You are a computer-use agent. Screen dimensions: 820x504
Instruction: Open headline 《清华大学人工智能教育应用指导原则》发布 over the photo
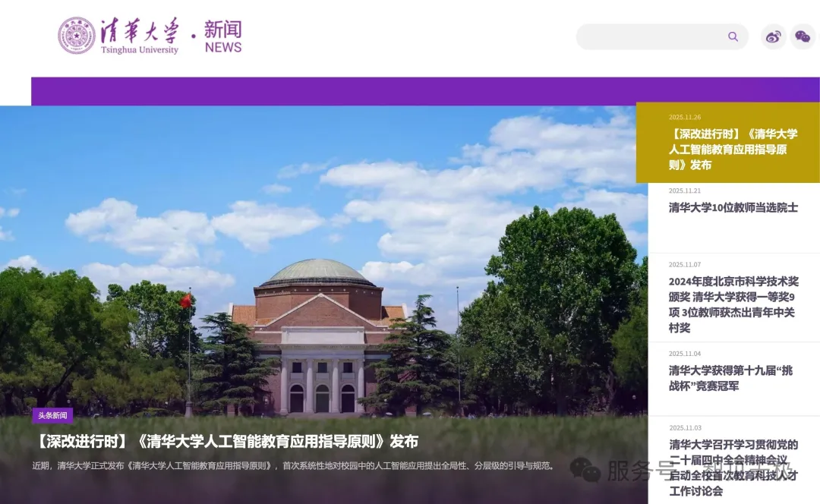coord(226,441)
